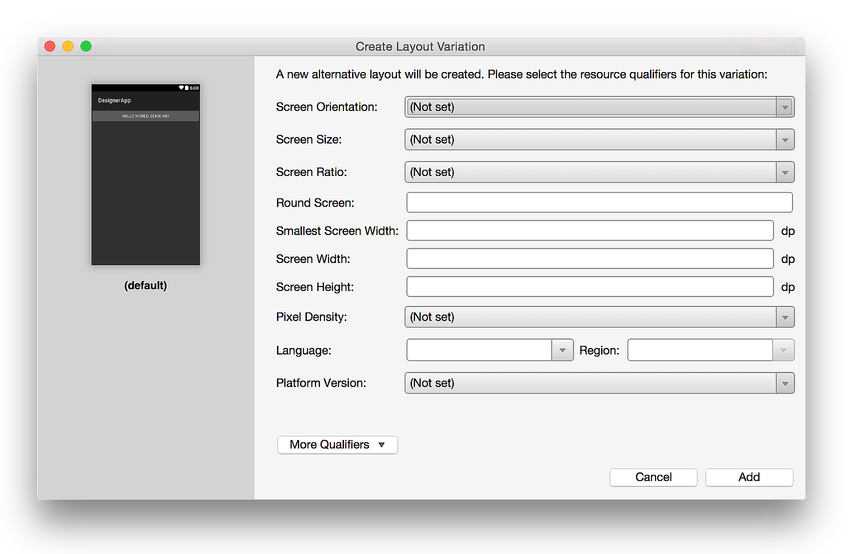Open the Platform Version dropdown
This screenshot has height=554, width=860.
[599, 383]
